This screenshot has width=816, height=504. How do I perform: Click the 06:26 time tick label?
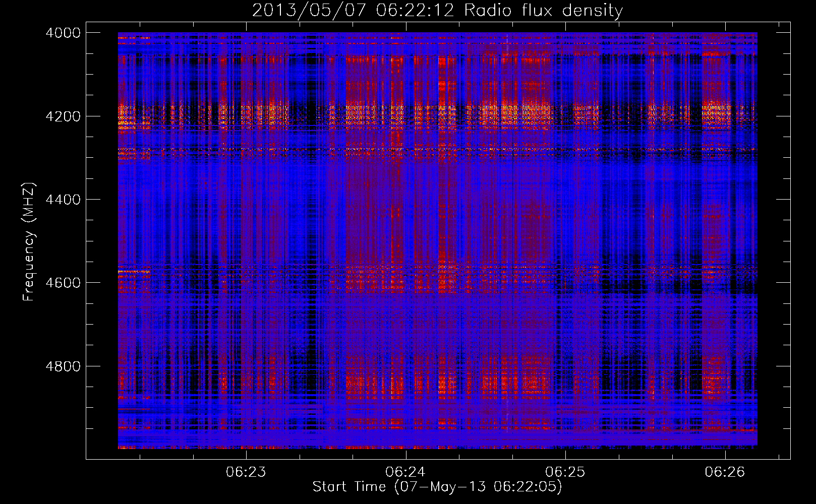725,472
